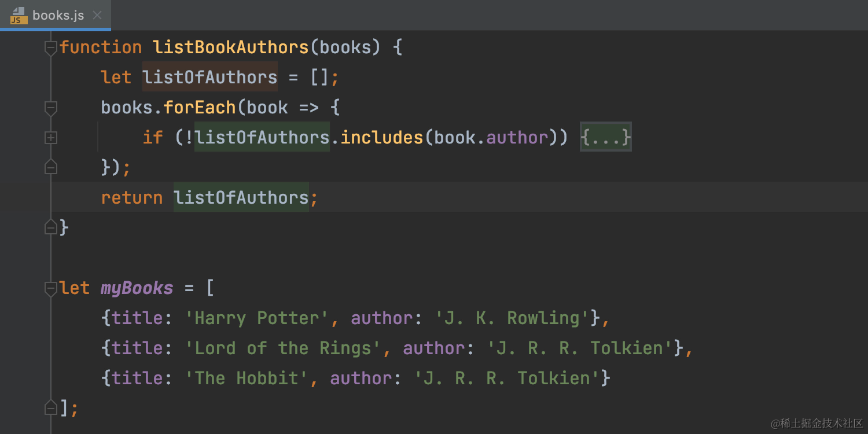Click the book arrow function parameter
The width and height of the screenshot is (868, 434).
[x=267, y=107]
